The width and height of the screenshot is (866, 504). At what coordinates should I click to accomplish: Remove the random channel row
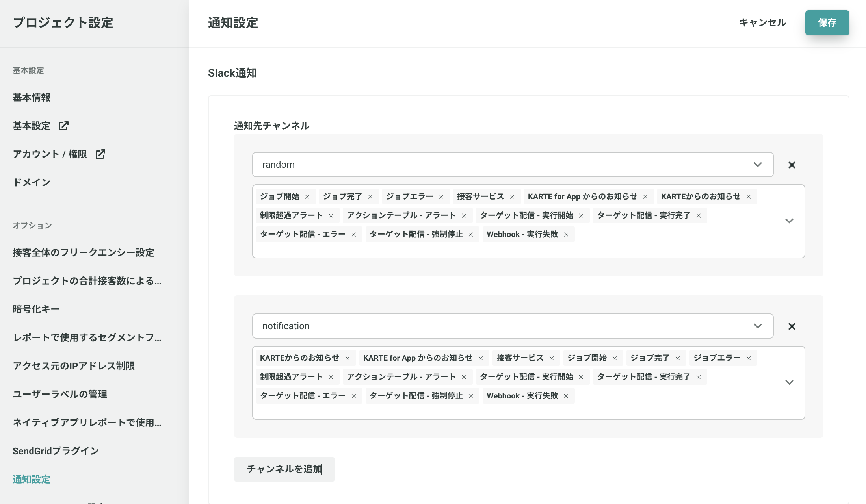(x=792, y=165)
